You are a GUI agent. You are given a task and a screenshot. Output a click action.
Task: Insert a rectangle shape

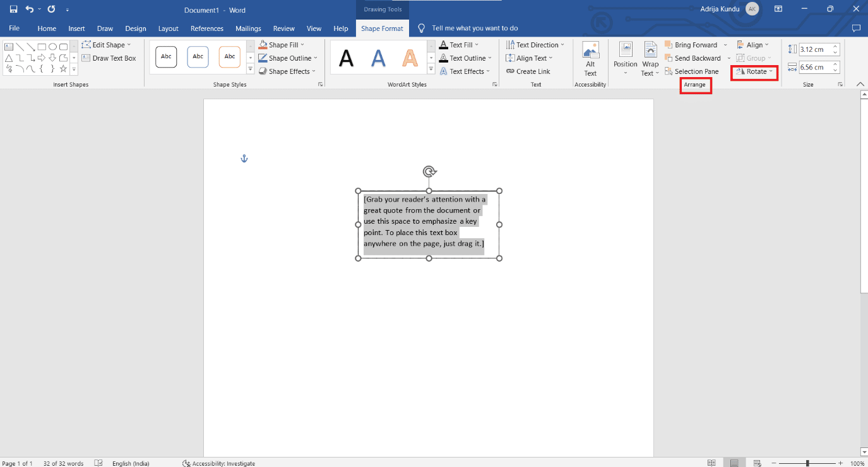tap(42, 46)
